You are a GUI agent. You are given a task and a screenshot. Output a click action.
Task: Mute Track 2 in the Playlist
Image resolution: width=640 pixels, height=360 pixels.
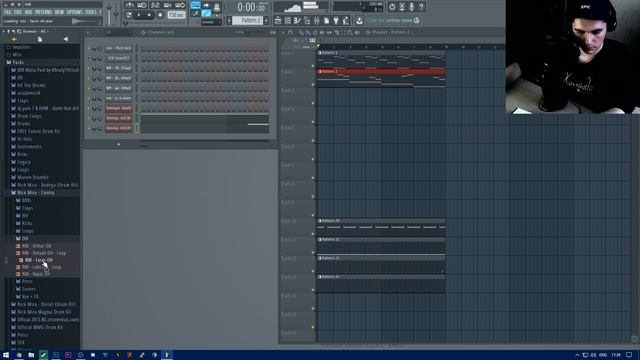313,84
